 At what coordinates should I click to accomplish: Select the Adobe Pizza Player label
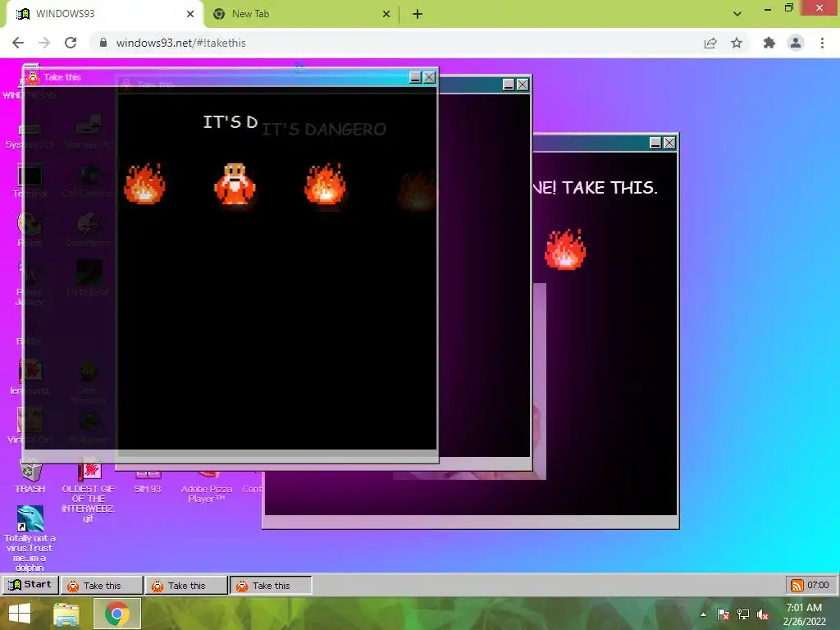coord(206,493)
